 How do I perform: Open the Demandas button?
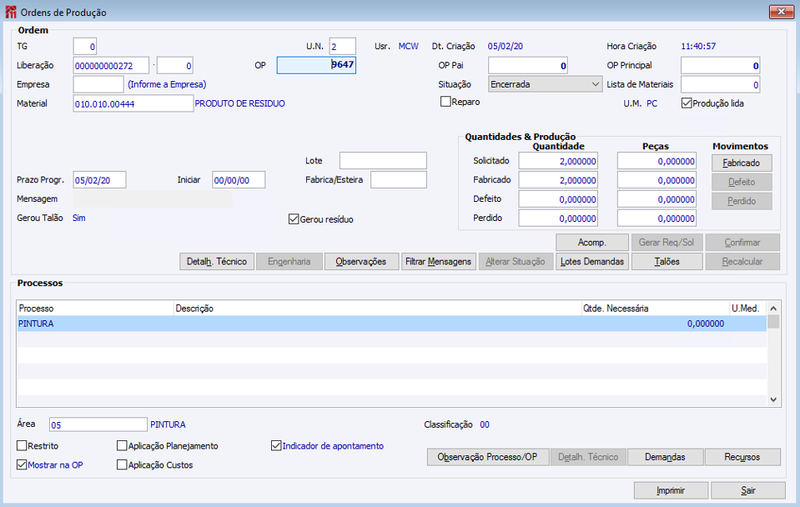[665, 457]
